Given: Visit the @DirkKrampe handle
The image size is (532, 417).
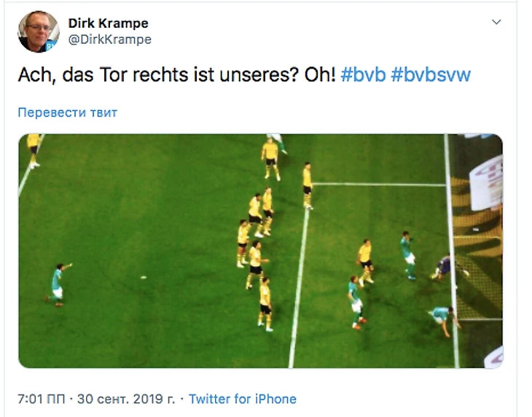Looking at the screenshot, I should 110,39.
